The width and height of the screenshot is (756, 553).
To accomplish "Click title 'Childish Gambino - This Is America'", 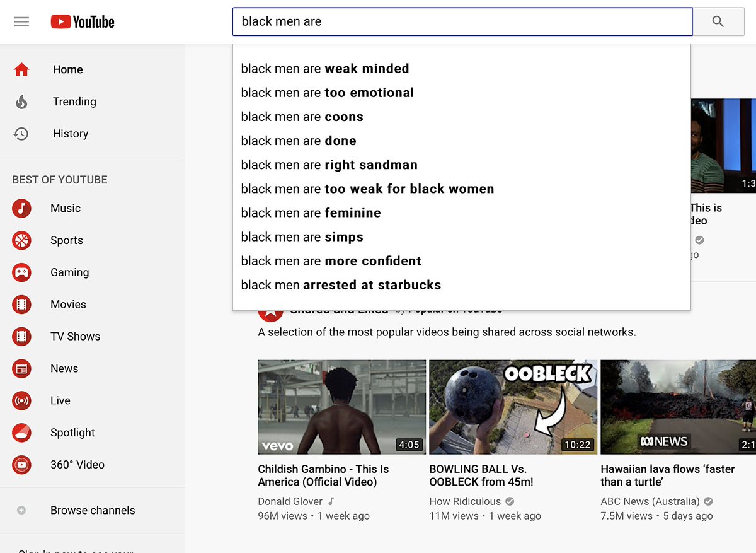I will (323, 475).
